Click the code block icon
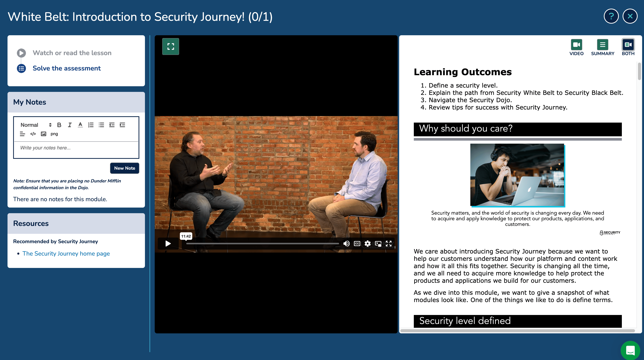Image resolution: width=644 pixels, height=360 pixels. click(x=33, y=134)
